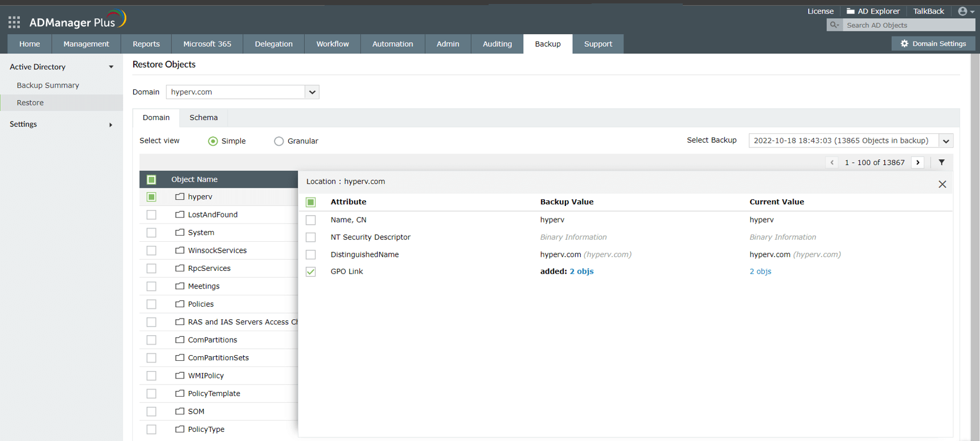Click the hyperv.com domain field
Viewport: 980px width, 441px height.
click(236, 92)
